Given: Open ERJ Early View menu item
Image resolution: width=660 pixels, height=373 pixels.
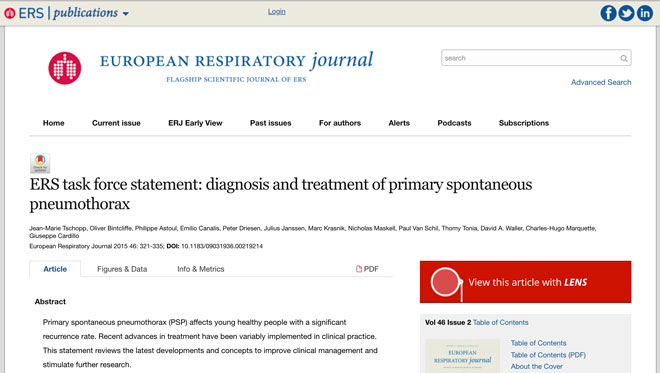Looking at the screenshot, I should click(195, 123).
